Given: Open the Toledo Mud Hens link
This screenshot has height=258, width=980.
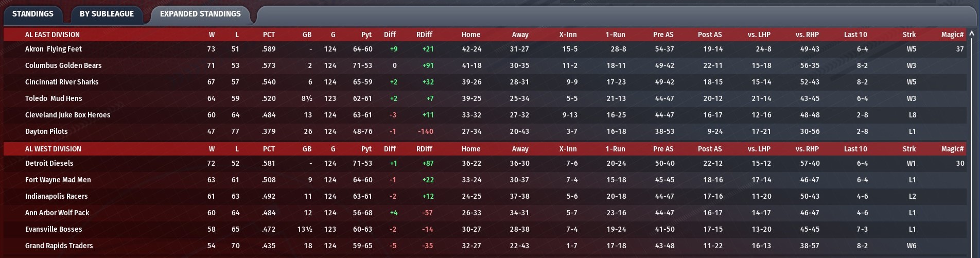Looking at the screenshot, I should [54, 98].
